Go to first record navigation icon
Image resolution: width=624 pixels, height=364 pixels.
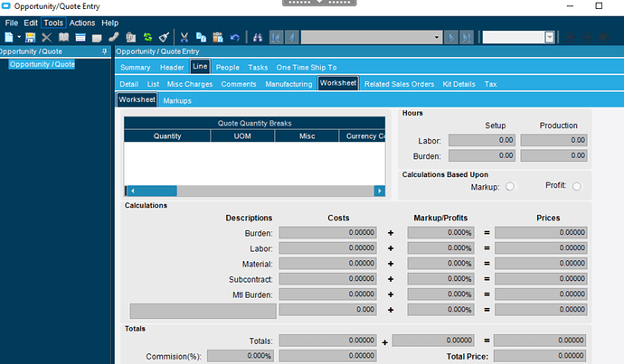276,38
